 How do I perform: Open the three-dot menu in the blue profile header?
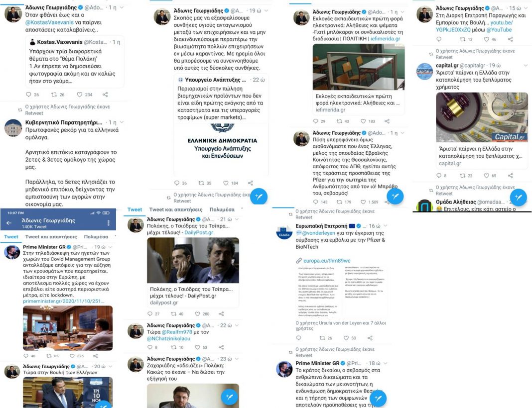coord(109,222)
